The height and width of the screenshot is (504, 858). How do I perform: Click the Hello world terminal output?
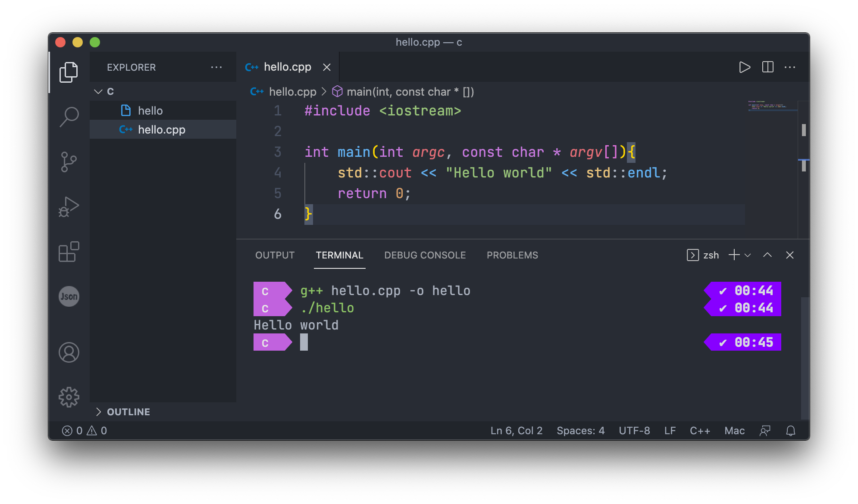pyautogui.click(x=296, y=325)
